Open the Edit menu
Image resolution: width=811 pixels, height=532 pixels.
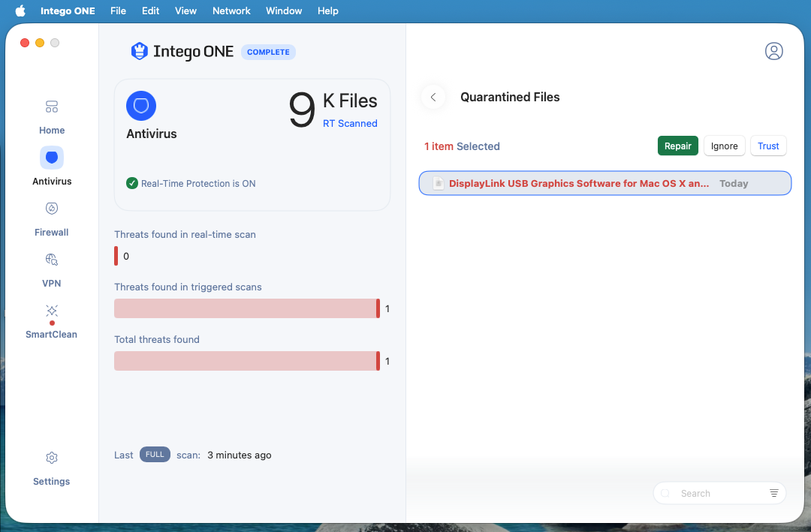click(x=150, y=11)
